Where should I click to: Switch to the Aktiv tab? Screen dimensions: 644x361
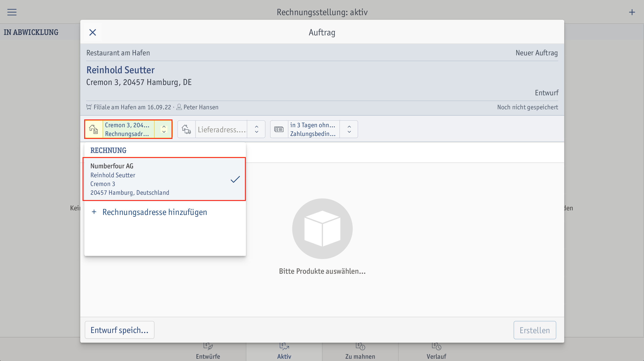(x=284, y=352)
